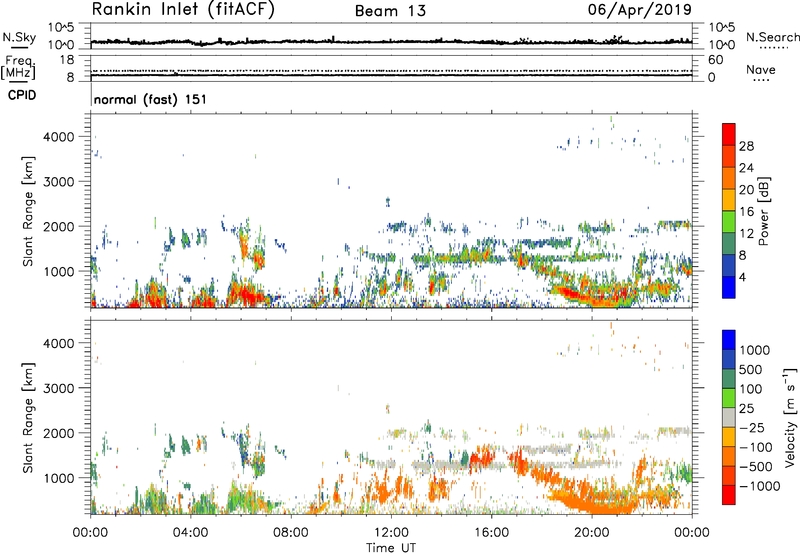Image resolution: width=800 pixels, height=554 pixels.
Task: Click the rightmost 00:00 time tick label
Action: click(x=692, y=533)
